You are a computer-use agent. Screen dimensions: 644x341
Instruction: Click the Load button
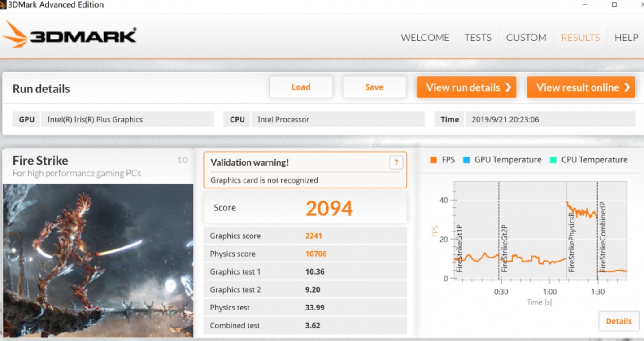point(301,87)
